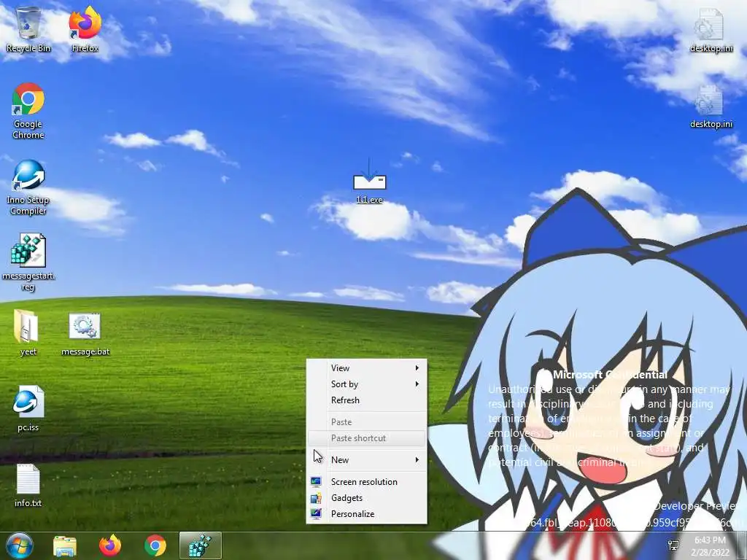The width and height of the screenshot is (747, 560).
Task: Select the info.txt text file icon
Action: pyautogui.click(x=28, y=485)
